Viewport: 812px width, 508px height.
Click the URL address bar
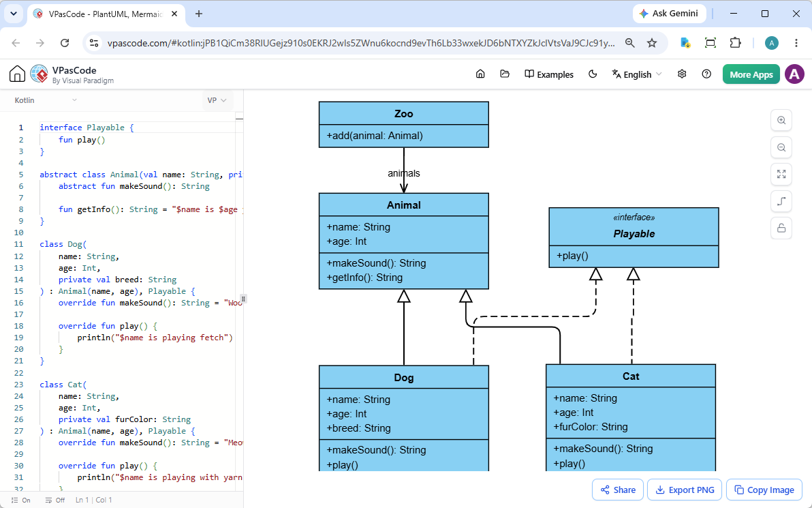tap(361, 43)
